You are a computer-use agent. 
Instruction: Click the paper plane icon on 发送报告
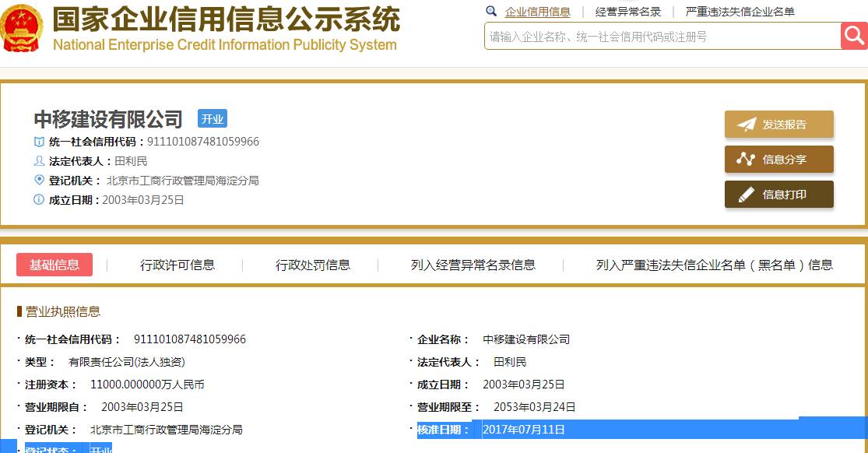(x=746, y=123)
